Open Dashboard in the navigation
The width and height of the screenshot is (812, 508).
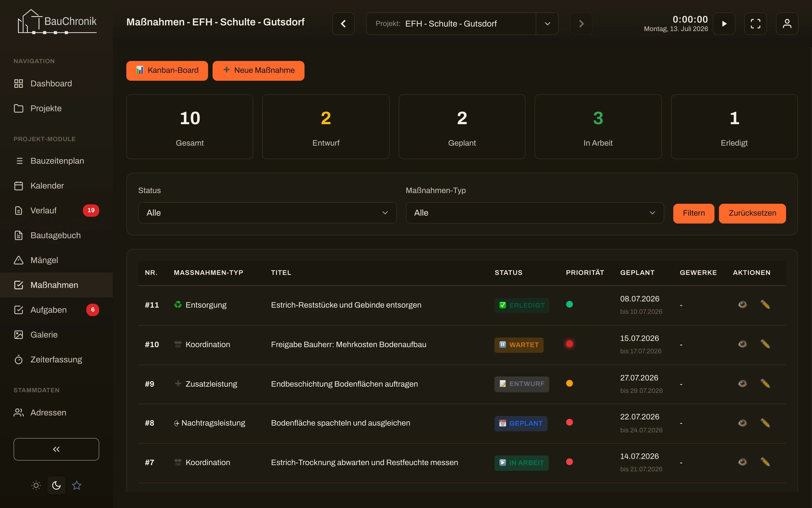click(56, 83)
